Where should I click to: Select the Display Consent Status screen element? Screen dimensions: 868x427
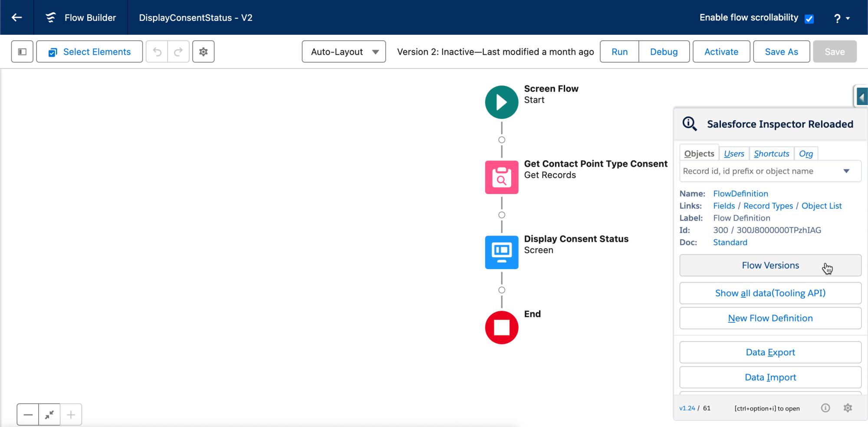tap(501, 252)
